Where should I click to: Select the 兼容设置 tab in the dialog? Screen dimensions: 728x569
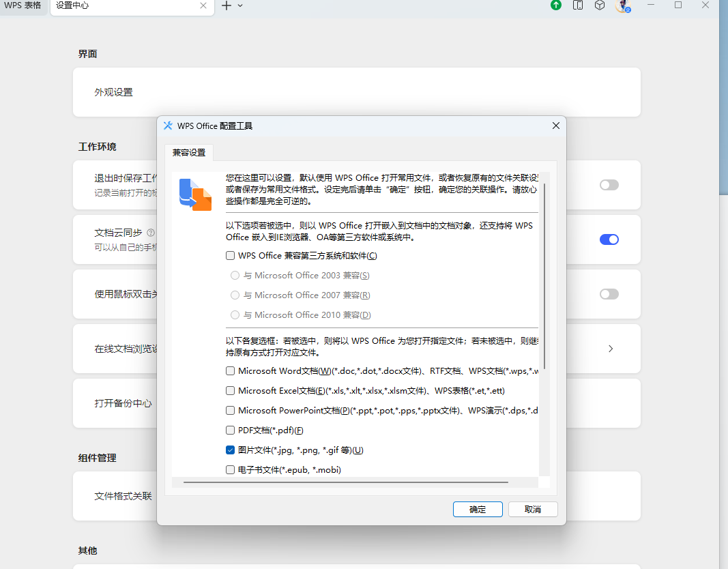pos(189,153)
